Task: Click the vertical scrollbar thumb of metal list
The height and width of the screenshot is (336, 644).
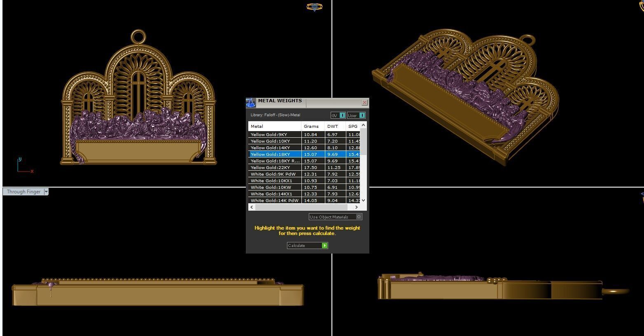Action: 363,142
